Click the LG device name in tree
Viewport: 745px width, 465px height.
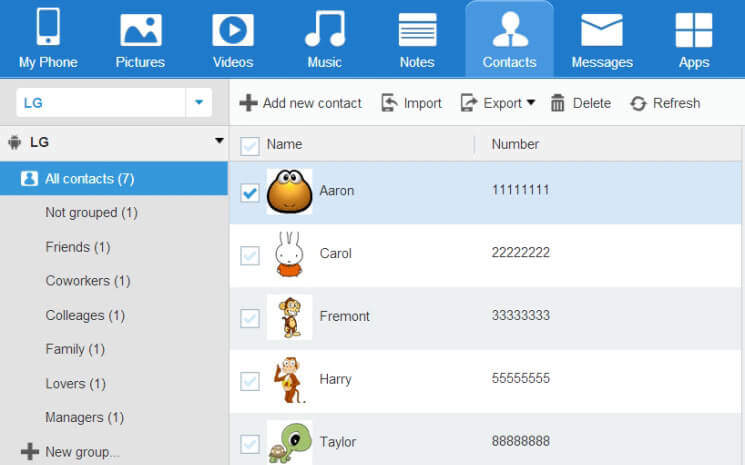coord(39,142)
